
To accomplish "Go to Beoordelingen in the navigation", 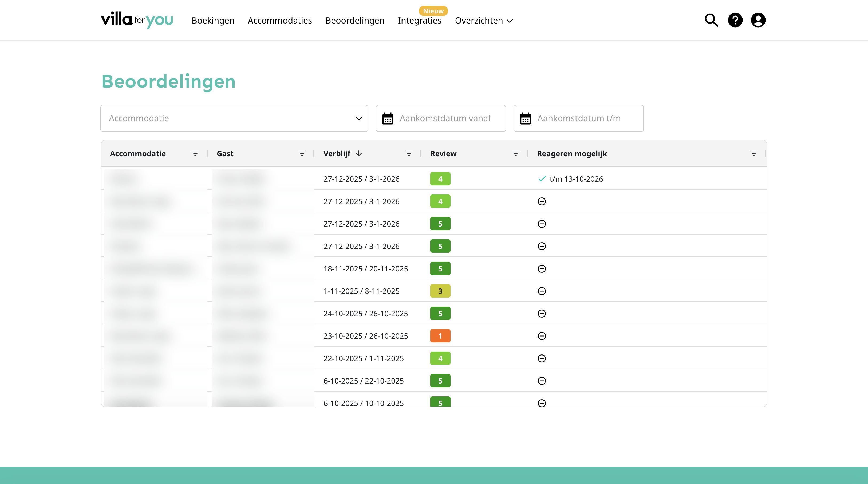I will [x=355, y=21].
